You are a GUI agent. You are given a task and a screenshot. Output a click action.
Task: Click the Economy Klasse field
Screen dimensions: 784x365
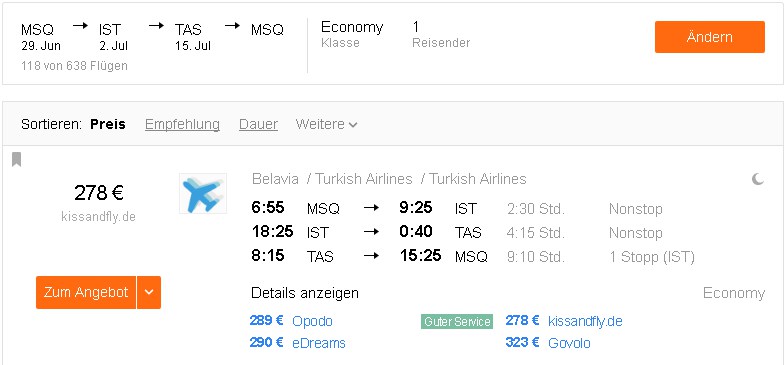[352, 34]
